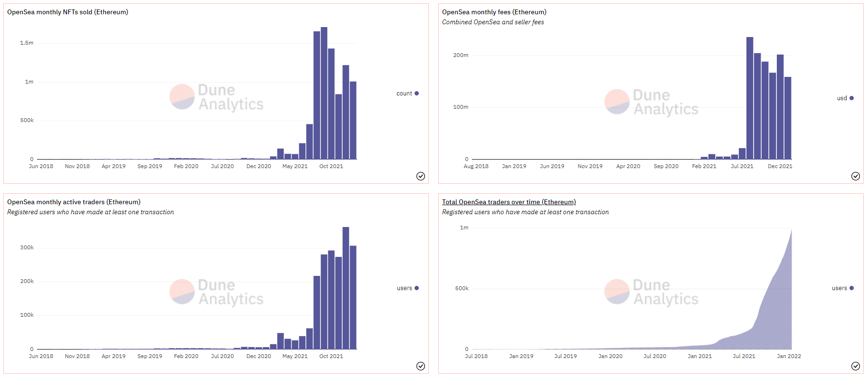Click 'Feb 2021' label on fees chart
Image resolution: width=868 pixels, height=378 pixels.
coord(704,166)
